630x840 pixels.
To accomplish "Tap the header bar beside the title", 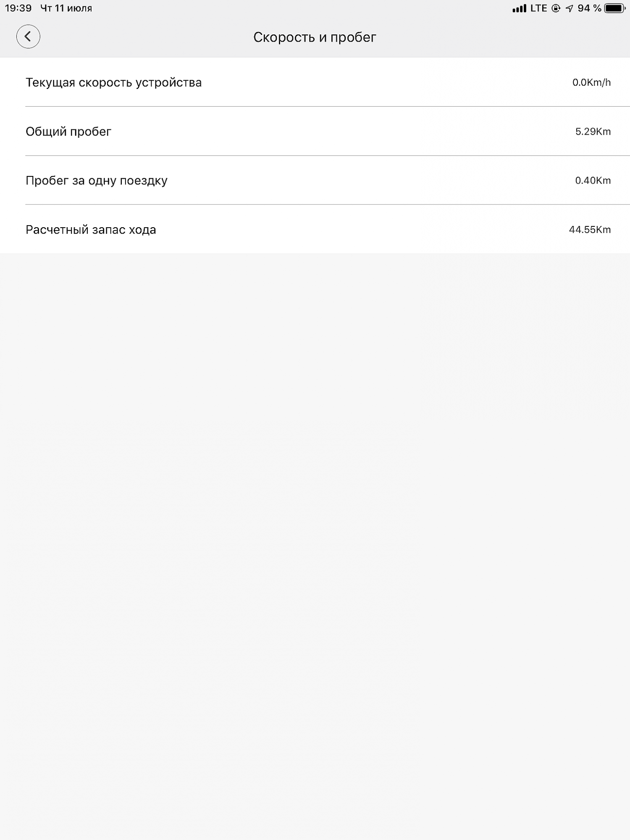I will [504, 37].
